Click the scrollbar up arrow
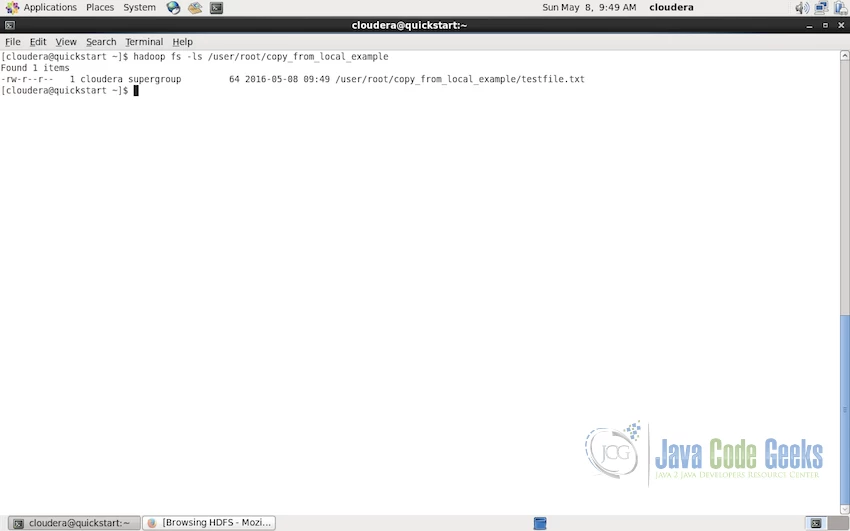This screenshot has width=850, height=531. [x=845, y=55]
